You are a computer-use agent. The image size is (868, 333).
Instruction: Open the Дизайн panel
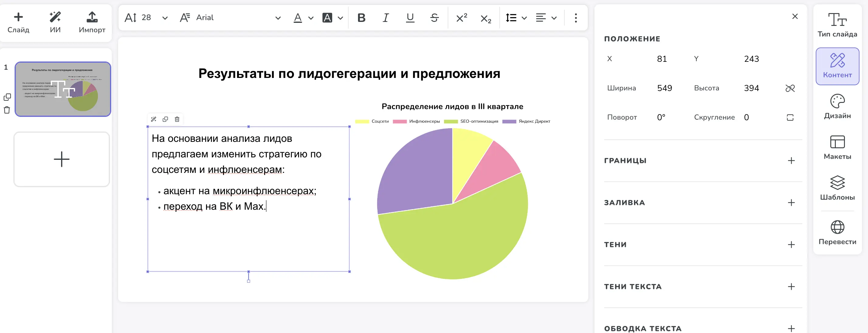[838, 106]
